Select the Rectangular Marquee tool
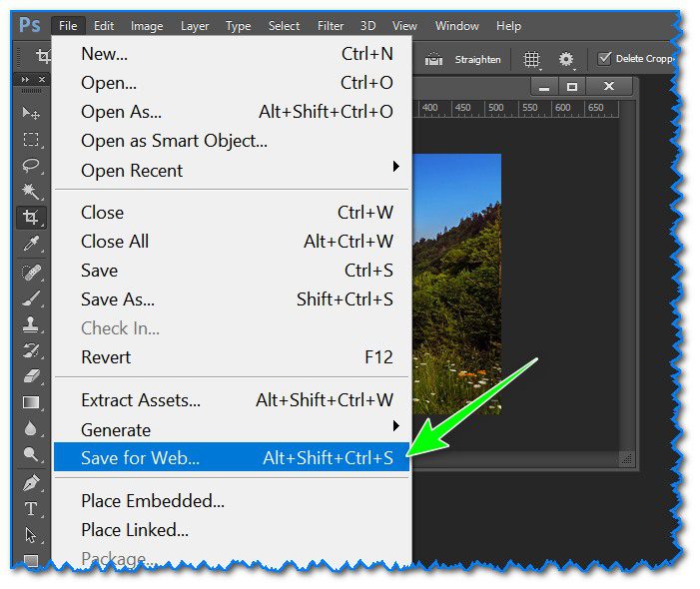Image resolution: width=700 pixels, height=589 pixels. tap(31, 140)
